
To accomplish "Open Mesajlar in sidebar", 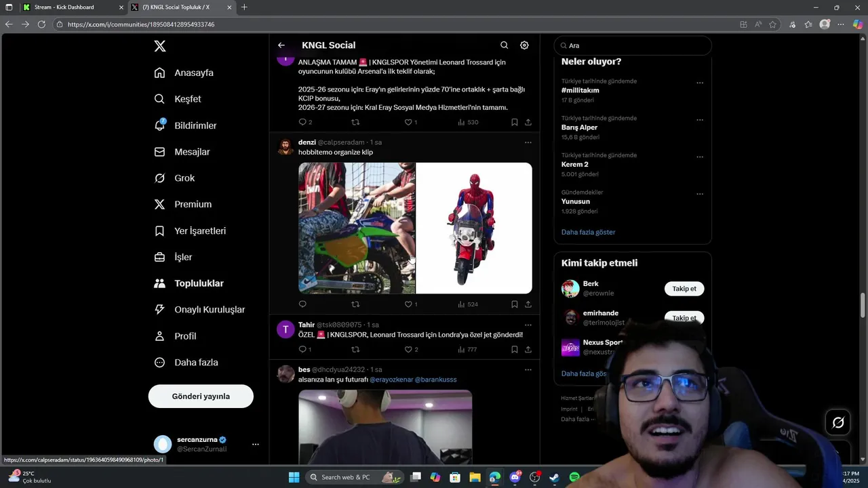I will click(182, 152).
